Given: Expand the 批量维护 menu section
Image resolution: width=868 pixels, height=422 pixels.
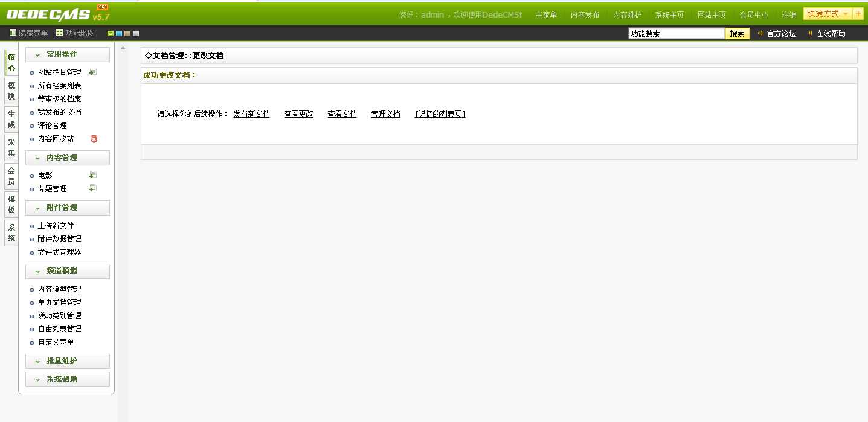Looking at the screenshot, I should coord(68,361).
